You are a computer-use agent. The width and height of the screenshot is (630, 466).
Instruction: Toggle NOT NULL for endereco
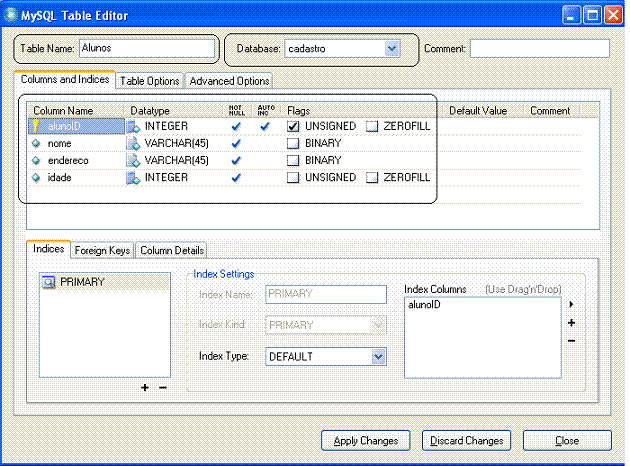coord(236,161)
